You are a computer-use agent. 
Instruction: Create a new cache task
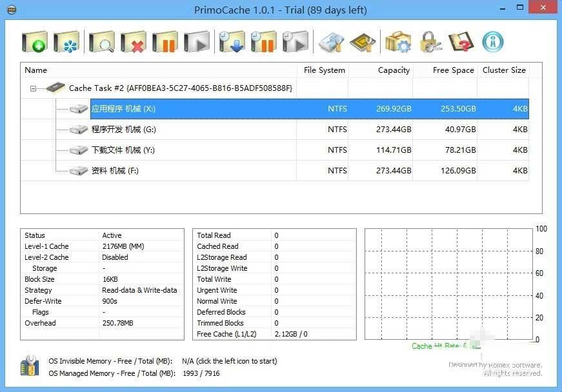(x=35, y=41)
